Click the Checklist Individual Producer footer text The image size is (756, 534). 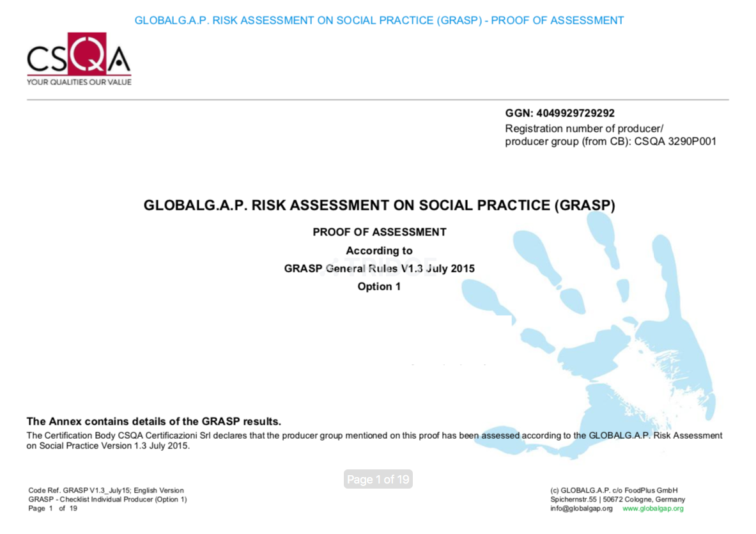point(107,499)
